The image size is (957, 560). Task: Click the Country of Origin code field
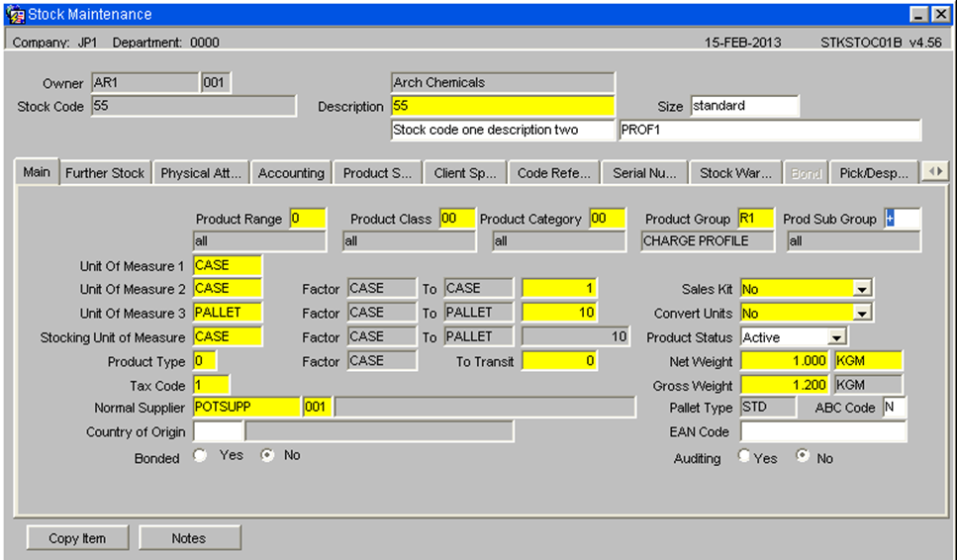[x=218, y=432]
